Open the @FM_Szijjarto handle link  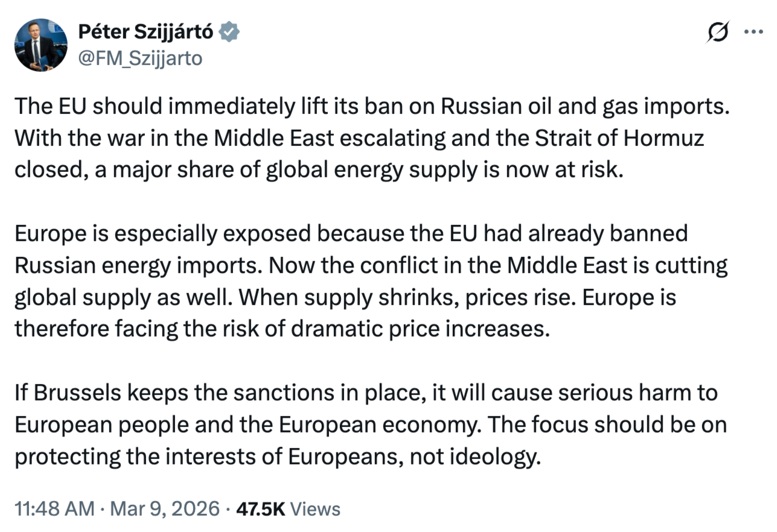[x=141, y=58]
